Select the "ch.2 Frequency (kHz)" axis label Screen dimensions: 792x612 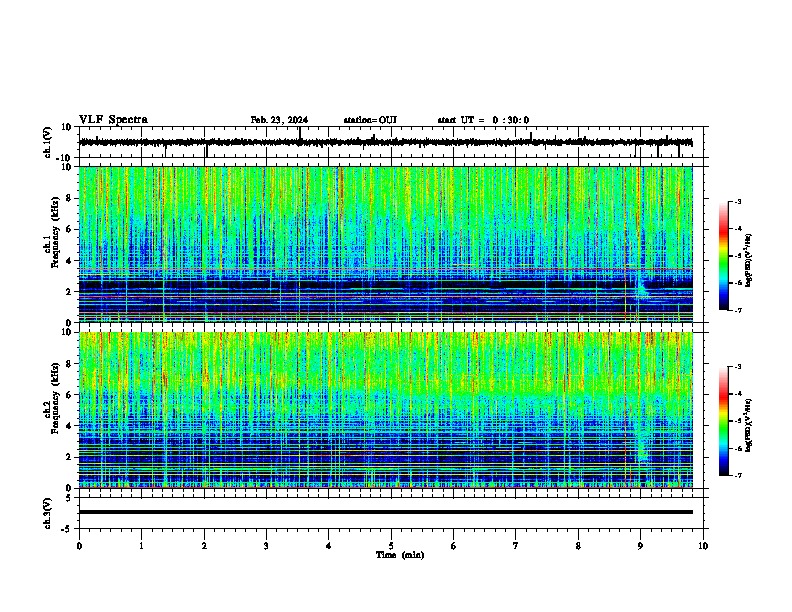(x=54, y=397)
